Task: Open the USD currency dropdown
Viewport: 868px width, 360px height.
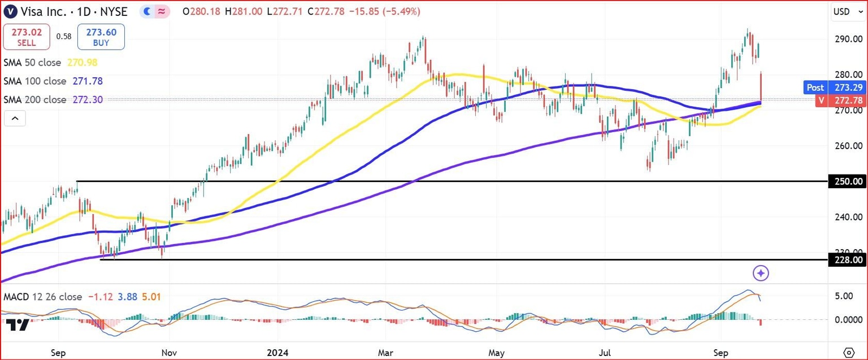Action: pos(848,11)
